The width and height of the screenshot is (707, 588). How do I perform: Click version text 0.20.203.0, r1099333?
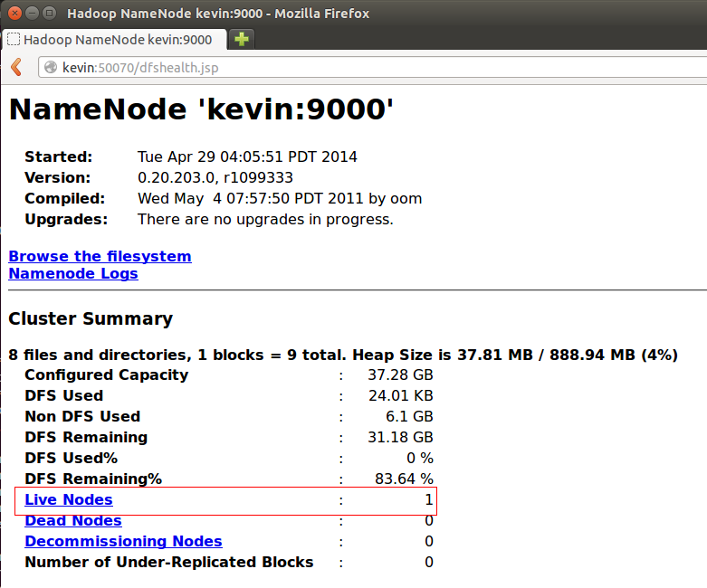(x=215, y=177)
